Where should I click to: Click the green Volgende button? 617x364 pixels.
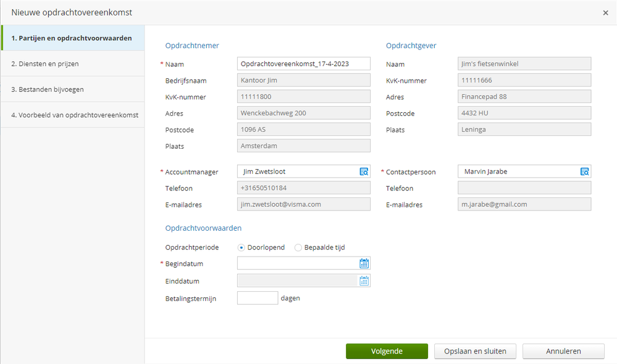coord(387,351)
